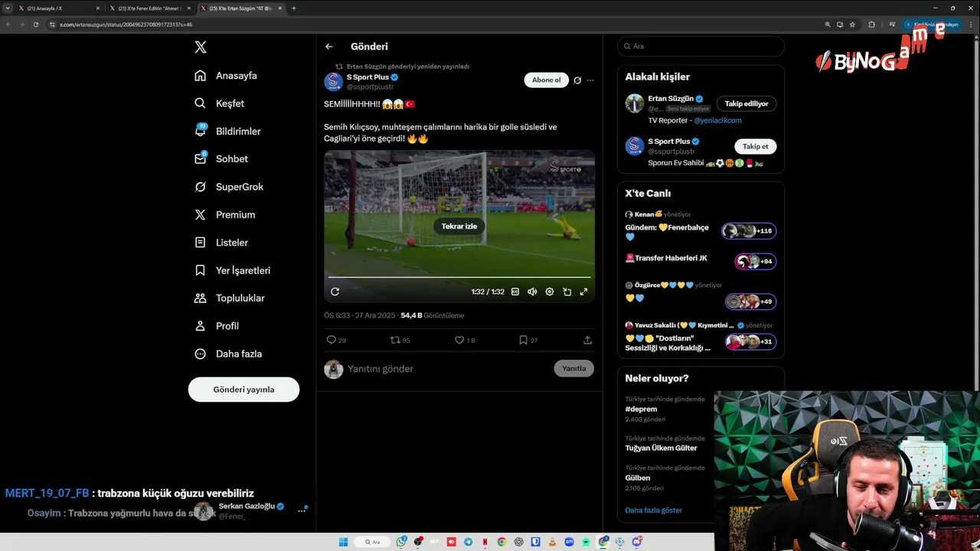Viewport: 980px width, 551px height.
Task: Open the post's three-dot more menu
Action: point(590,80)
